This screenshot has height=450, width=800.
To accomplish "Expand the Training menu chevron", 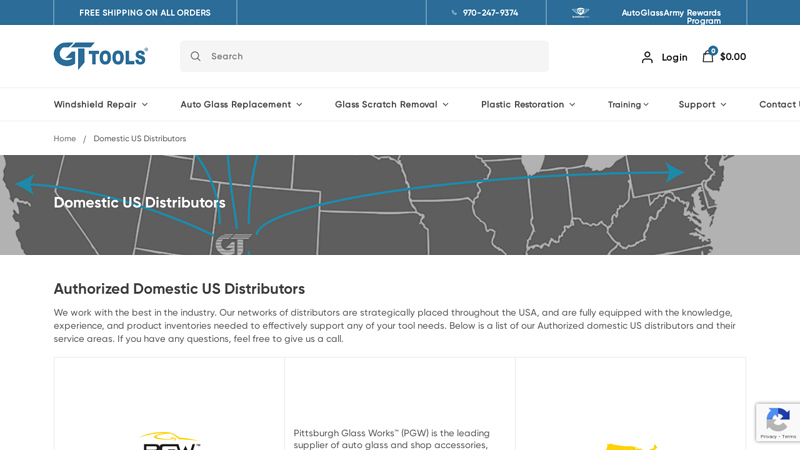I will pyautogui.click(x=646, y=105).
